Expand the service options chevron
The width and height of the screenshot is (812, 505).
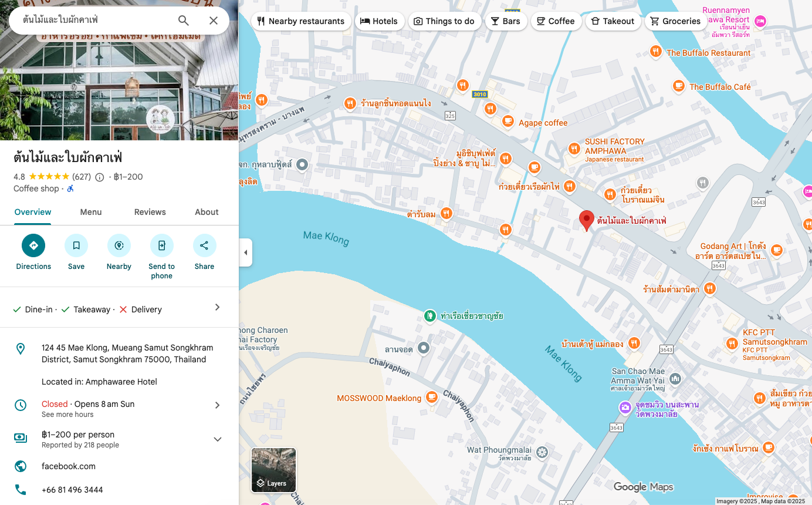tap(218, 307)
